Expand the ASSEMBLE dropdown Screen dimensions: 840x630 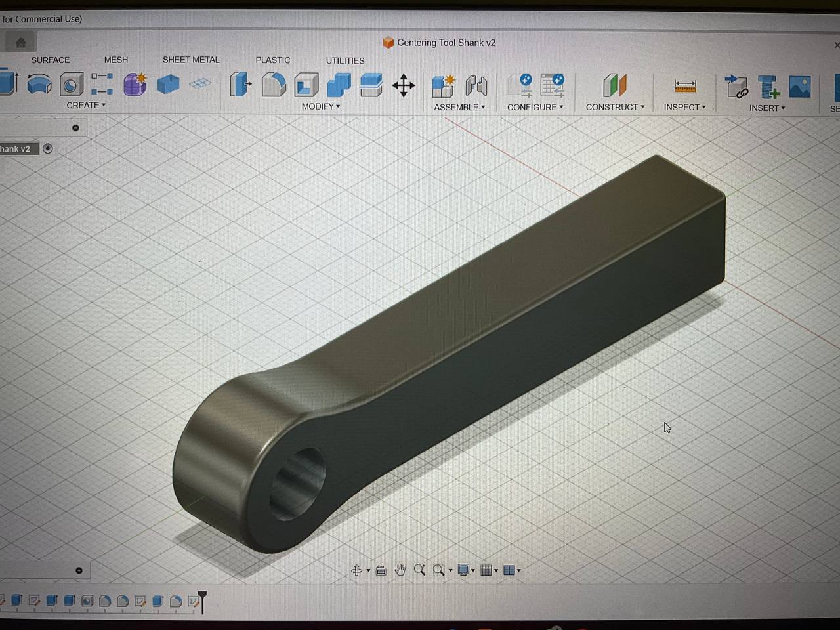459,107
